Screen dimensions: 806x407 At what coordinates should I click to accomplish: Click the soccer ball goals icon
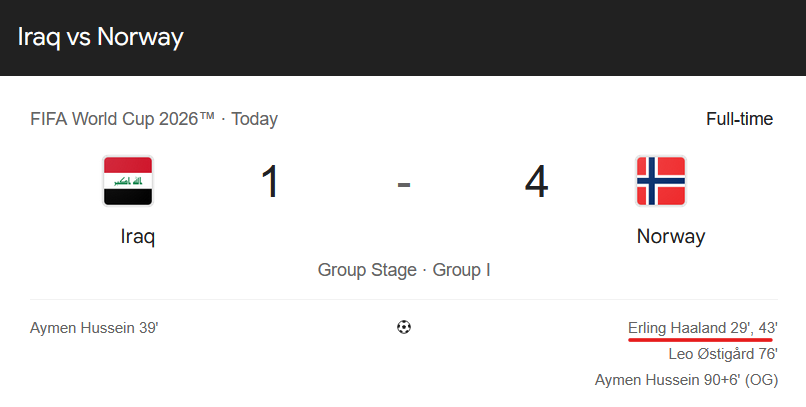click(404, 327)
